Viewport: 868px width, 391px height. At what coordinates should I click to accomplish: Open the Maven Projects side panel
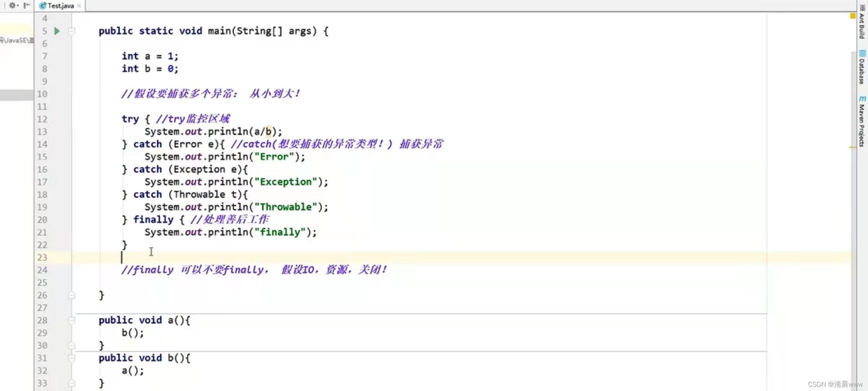coord(862,121)
